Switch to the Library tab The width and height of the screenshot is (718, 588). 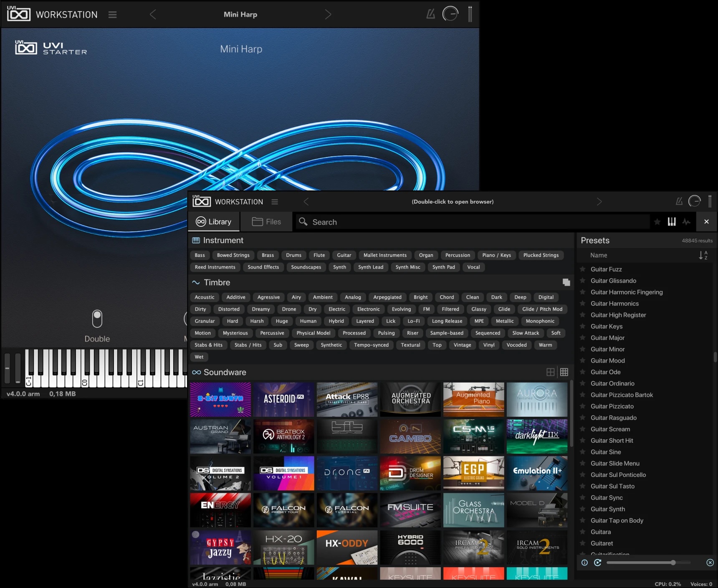[214, 222]
